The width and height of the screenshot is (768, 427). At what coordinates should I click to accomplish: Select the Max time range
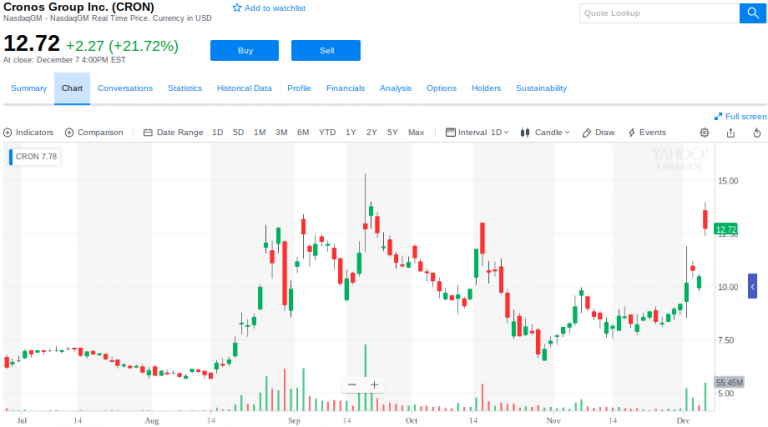coord(416,132)
